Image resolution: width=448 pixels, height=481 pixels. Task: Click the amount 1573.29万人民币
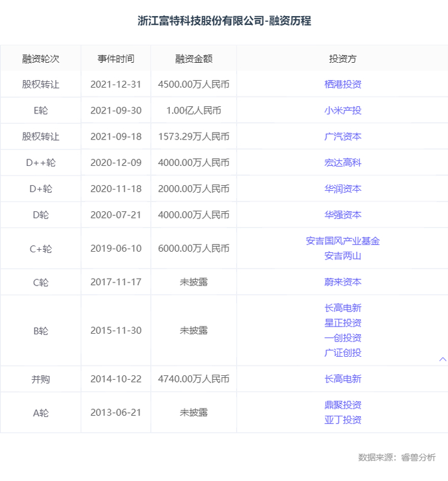(x=194, y=136)
